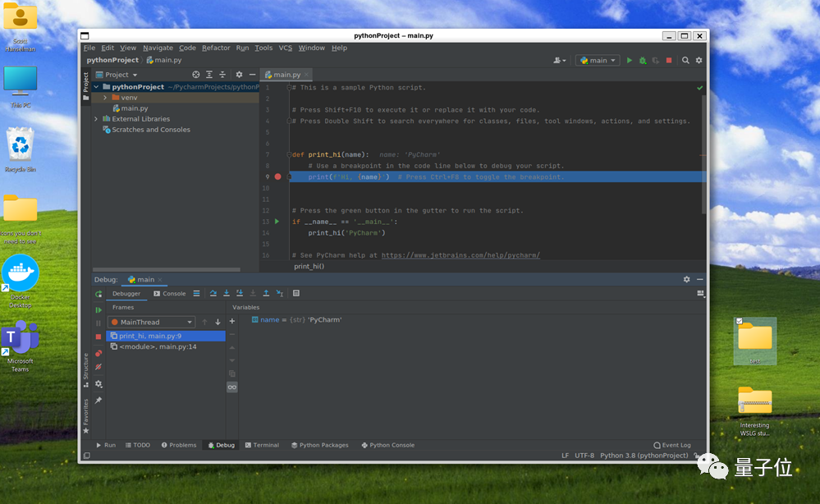Expand the venv folder in project tree
Screen dimensions: 820x504
[105, 98]
